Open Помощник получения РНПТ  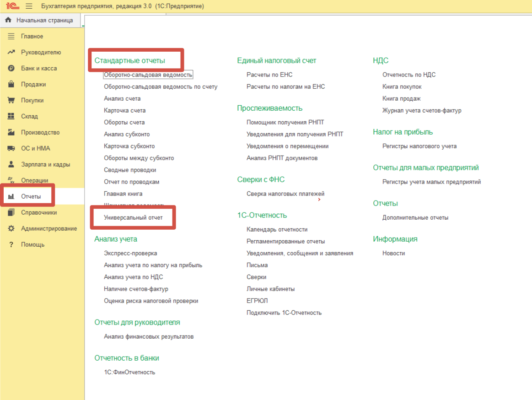(x=285, y=122)
